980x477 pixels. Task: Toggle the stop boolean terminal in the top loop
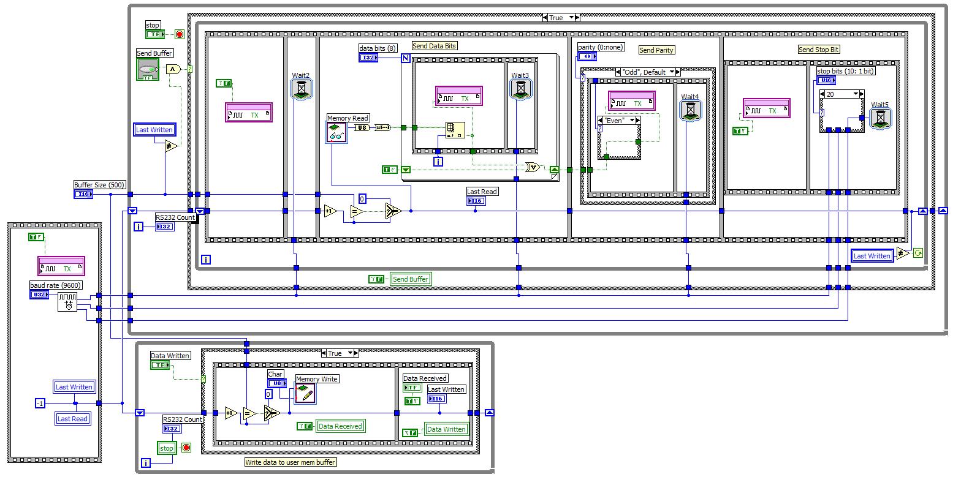154,34
